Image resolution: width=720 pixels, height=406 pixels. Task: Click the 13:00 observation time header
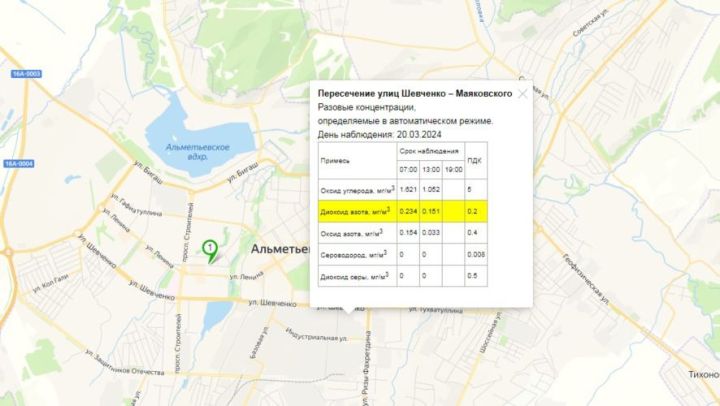click(431, 169)
